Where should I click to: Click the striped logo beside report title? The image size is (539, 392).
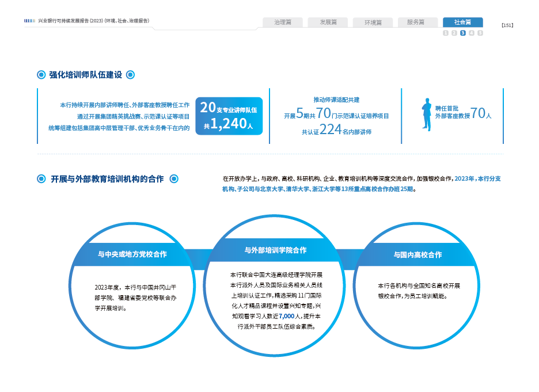[30, 21]
